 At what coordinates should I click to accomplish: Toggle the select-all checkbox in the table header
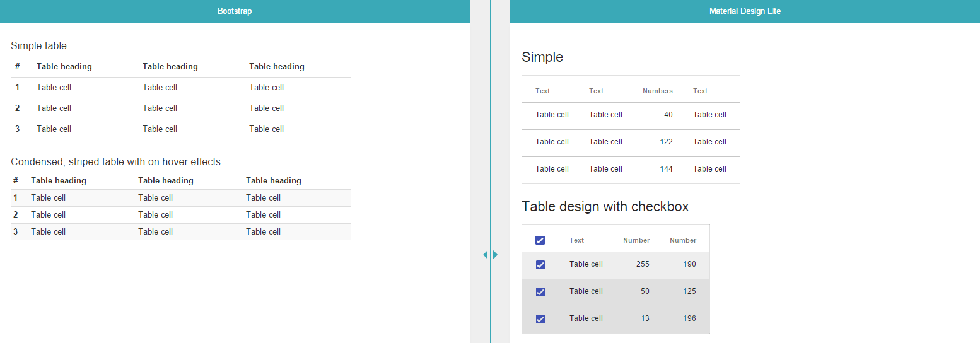pyautogui.click(x=540, y=240)
